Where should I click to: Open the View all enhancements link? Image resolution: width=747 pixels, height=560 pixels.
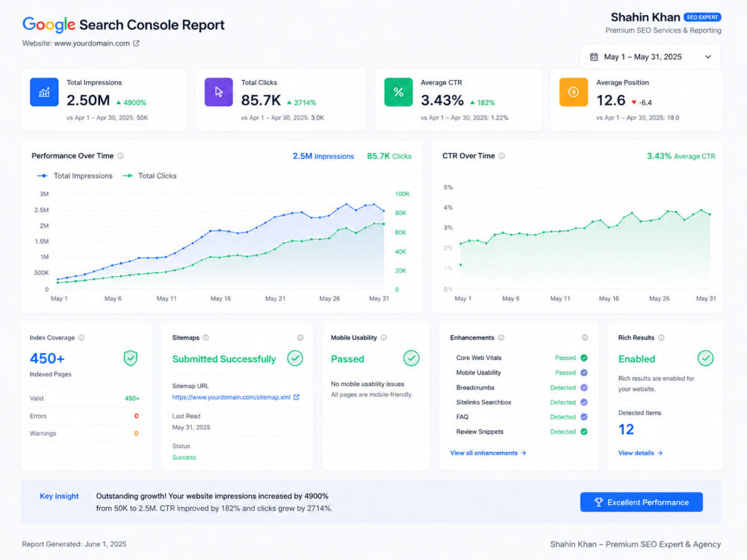pos(488,453)
